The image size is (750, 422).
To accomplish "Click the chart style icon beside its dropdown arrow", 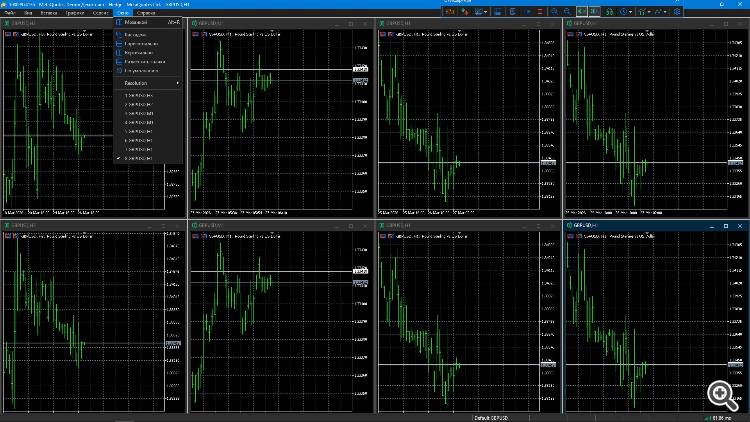I will [x=478, y=12].
